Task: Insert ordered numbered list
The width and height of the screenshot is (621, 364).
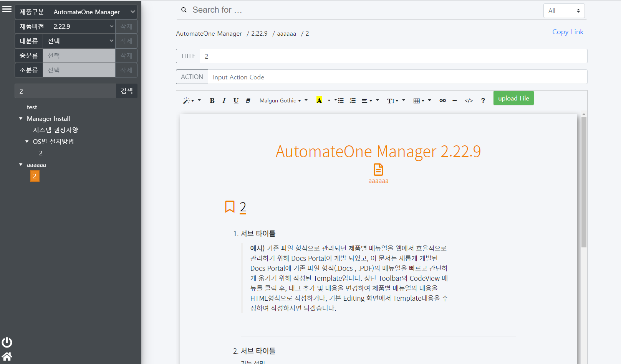Action: 353,100
